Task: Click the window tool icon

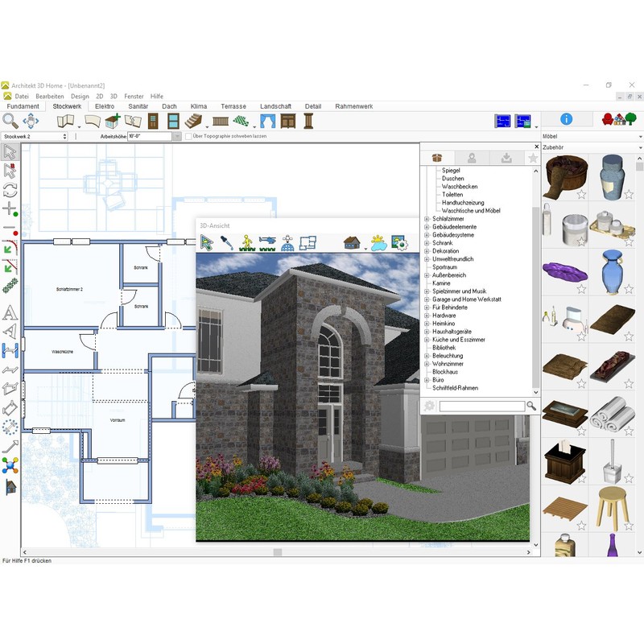Action: [173, 121]
